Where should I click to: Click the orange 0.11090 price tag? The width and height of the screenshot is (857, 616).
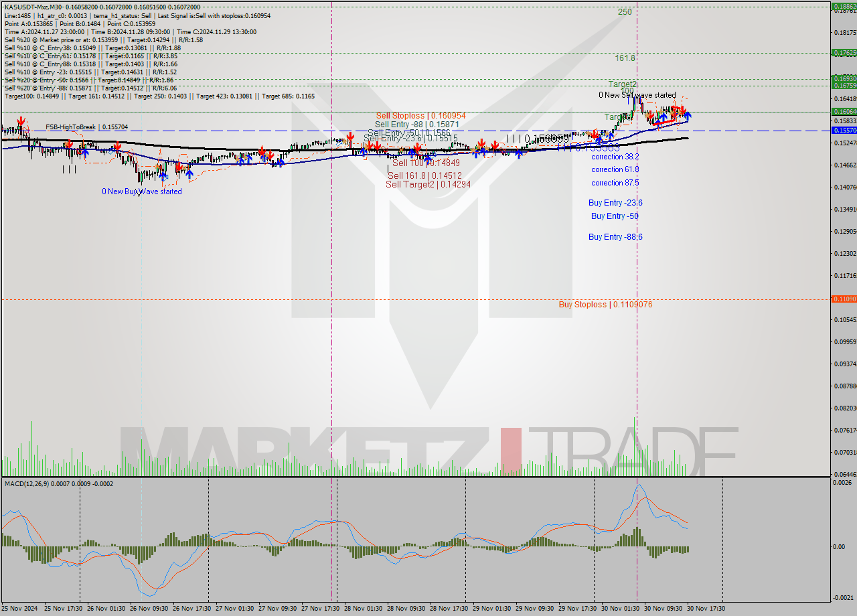844,299
